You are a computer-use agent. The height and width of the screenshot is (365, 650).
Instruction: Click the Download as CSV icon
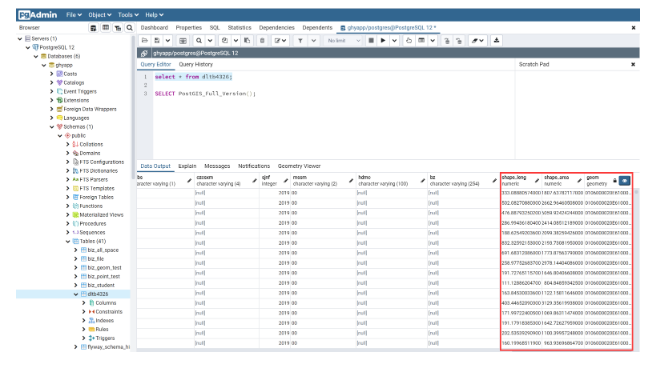496,41
